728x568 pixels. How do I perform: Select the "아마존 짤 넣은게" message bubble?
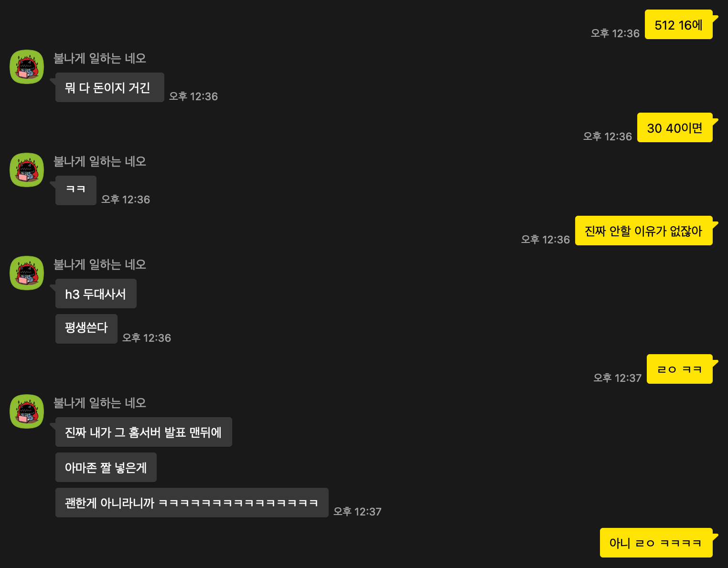point(106,467)
